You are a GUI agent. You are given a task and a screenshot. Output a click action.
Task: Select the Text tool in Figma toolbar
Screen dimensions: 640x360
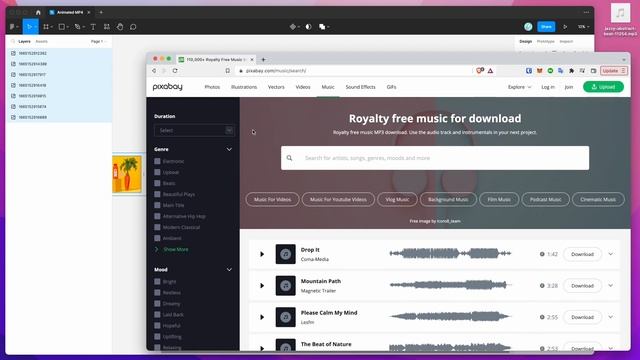93,27
